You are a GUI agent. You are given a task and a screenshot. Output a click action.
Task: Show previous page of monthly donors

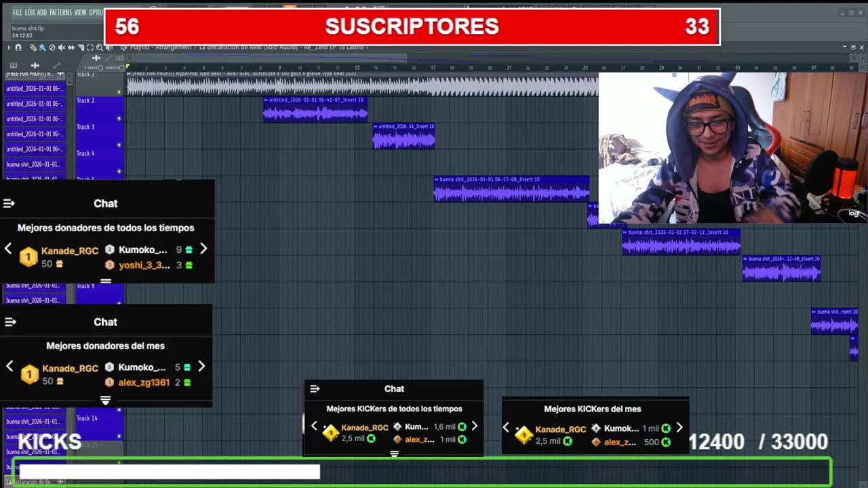coord(9,366)
